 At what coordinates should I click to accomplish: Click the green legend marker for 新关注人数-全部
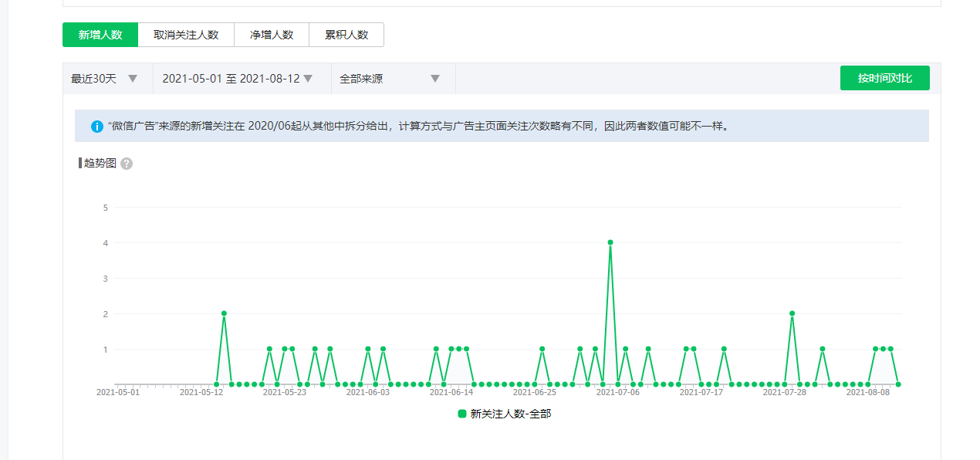462,414
